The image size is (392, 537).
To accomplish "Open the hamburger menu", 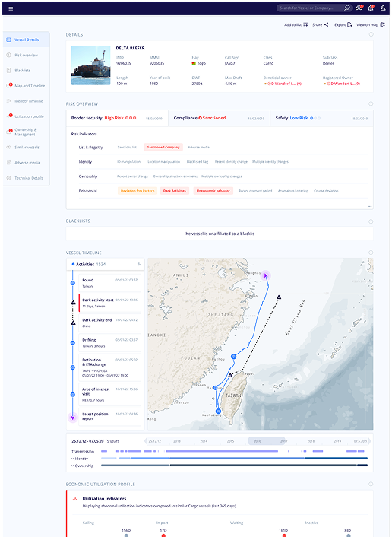I will tap(11, 8).
